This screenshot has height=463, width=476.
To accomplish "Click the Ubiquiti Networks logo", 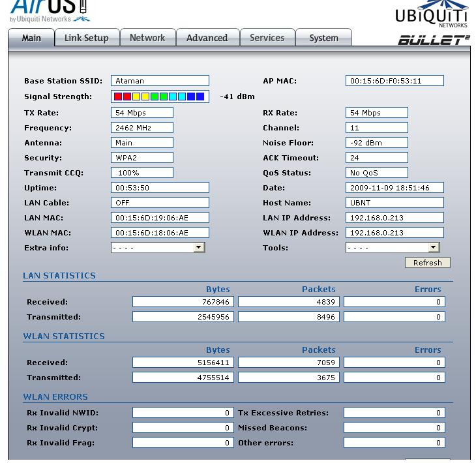I will pyautogui.click(x=432, y=14).
